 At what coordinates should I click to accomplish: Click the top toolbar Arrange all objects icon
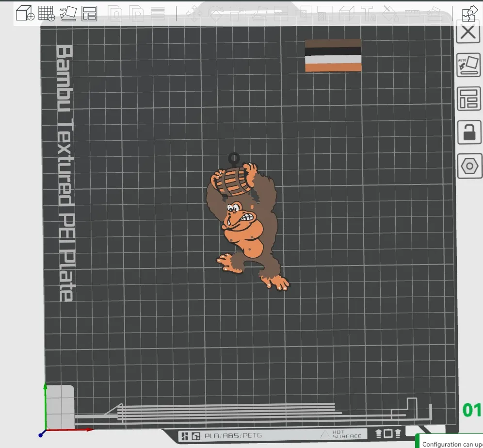89,13
